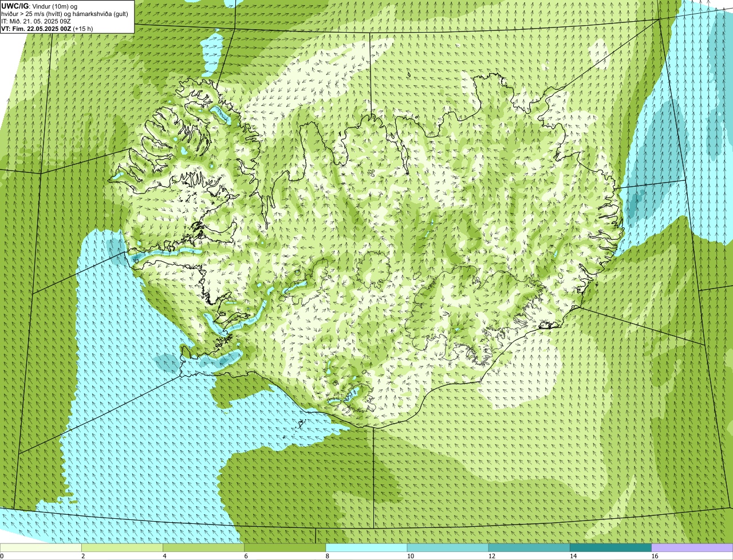Click the 0–2 m/s pale yellow legend swatch
The image size is (733, 560).
tap(41, 548)
